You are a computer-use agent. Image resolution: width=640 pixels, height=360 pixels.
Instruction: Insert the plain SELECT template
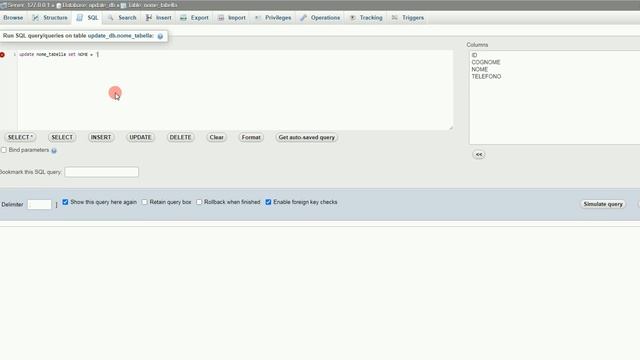click(62, 138)
